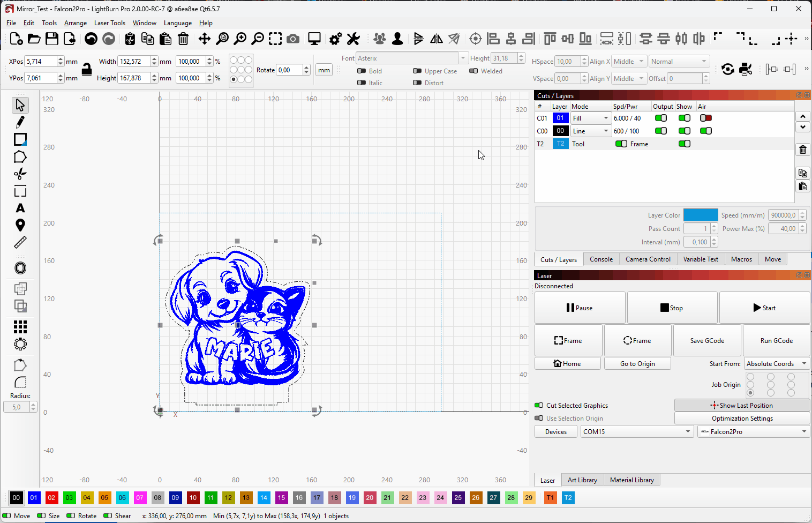Pick the Rectangle drawing tool

(x=20, y=139)
